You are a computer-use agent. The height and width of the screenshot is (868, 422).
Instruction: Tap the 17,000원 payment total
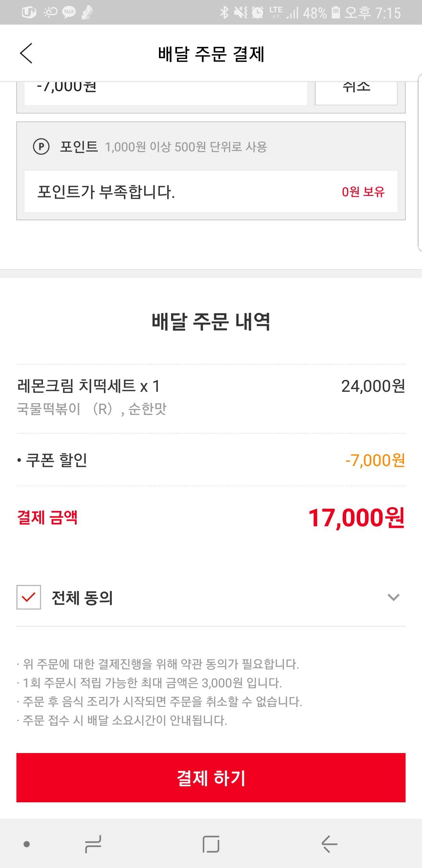(x=356, y=518)
